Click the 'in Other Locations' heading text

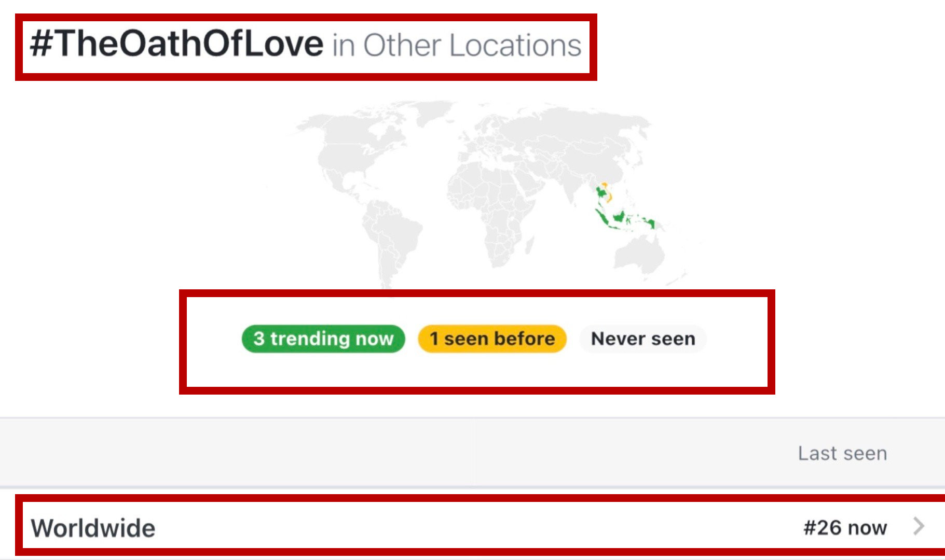[457, 46]
